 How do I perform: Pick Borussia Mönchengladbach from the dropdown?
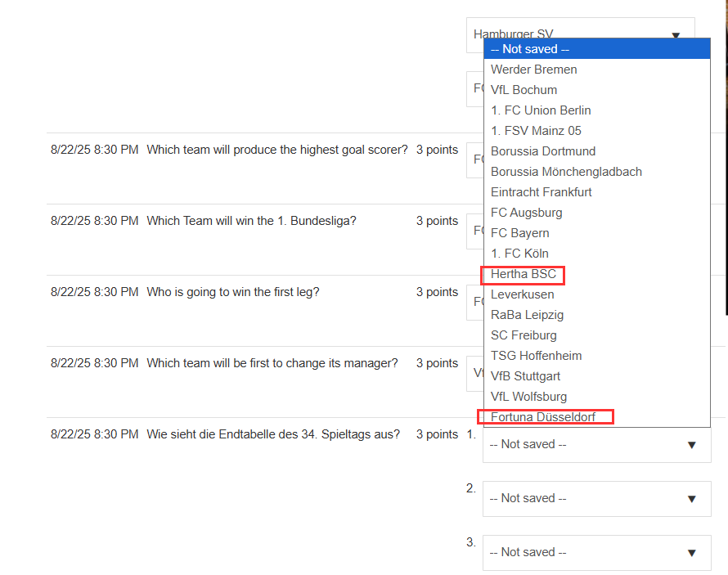(x=596, y=171)
